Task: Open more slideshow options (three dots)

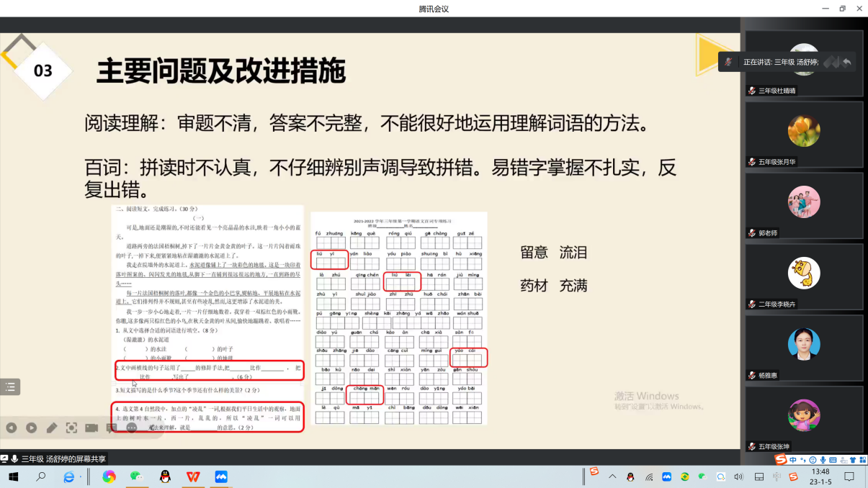Action: (132, 428)
